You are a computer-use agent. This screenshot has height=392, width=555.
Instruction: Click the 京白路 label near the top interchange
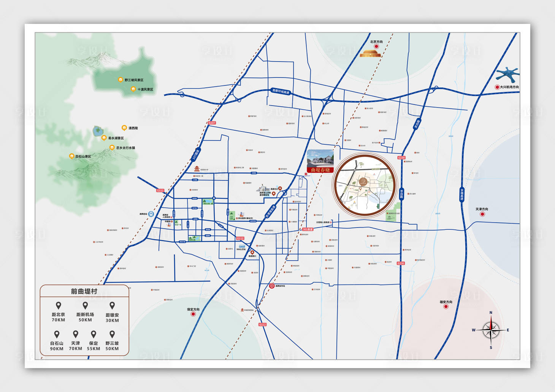click(417, 125)
